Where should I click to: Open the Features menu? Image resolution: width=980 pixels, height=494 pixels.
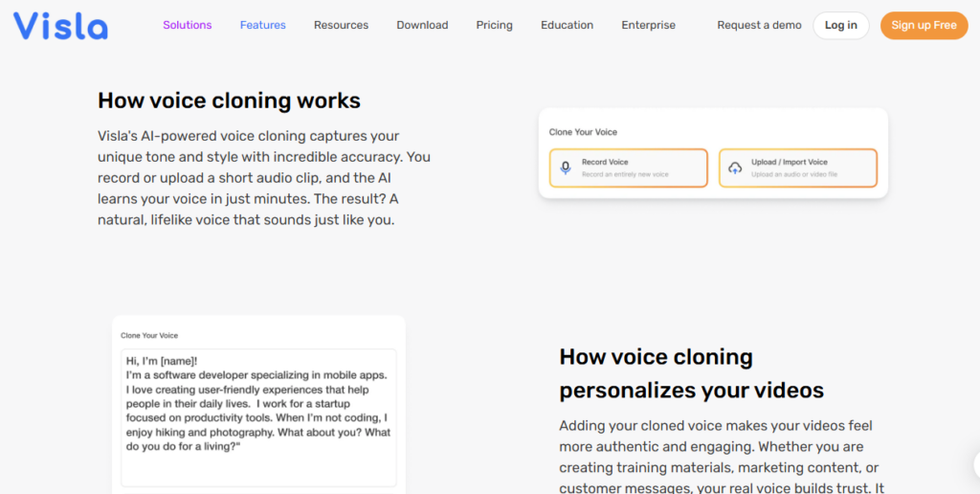tap(263, 25)
